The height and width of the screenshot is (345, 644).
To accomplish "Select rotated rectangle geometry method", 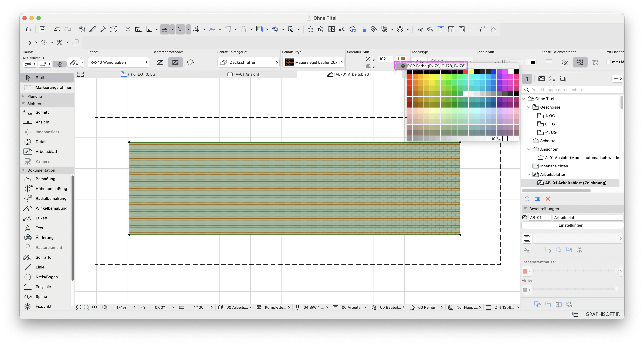I will click(x=191, y=62).
